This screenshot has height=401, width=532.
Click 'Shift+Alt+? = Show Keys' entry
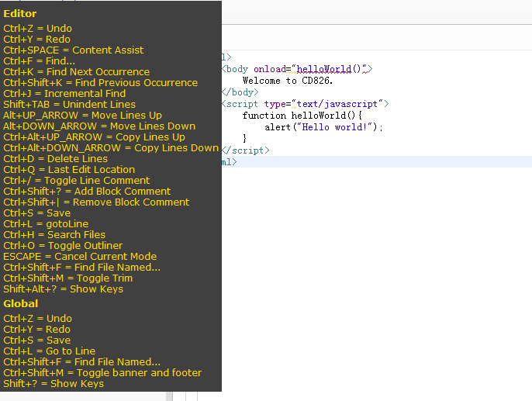click(x=64, y=289)
